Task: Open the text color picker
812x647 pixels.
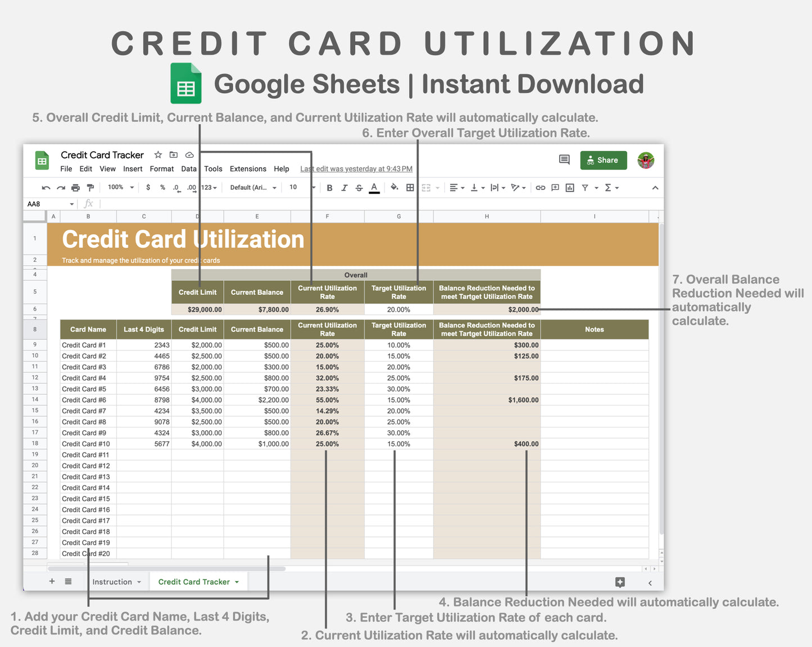Action: point(374,187)
